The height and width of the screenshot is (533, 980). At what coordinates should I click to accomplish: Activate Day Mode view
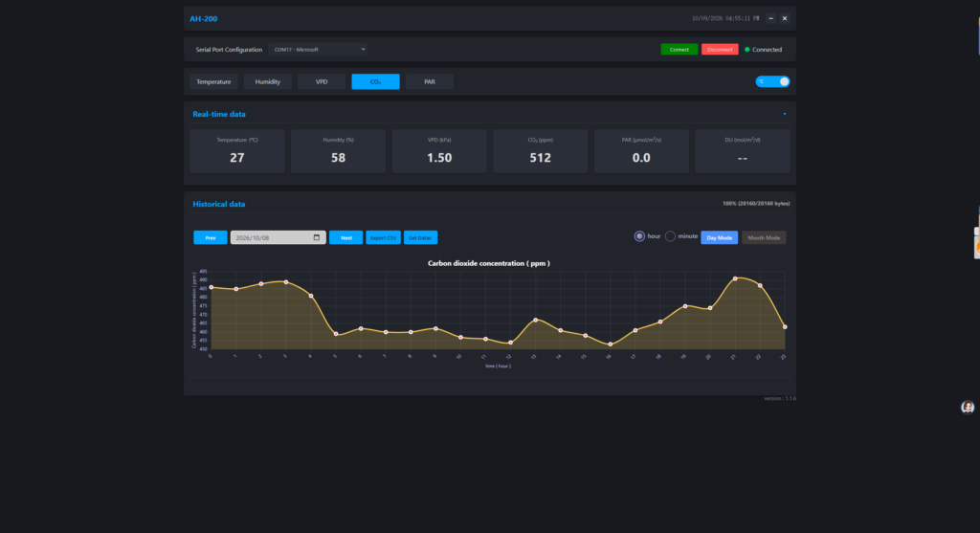click(x=720, y=237)
